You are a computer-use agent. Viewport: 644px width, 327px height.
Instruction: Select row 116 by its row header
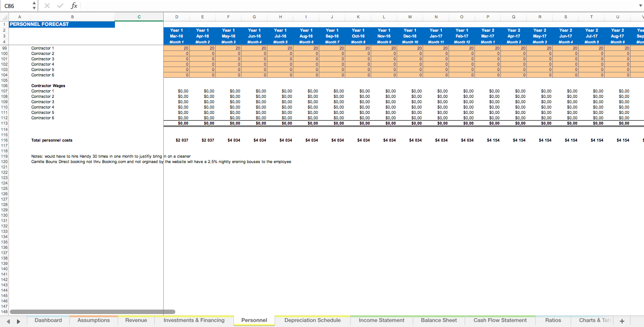pos(5,140)
